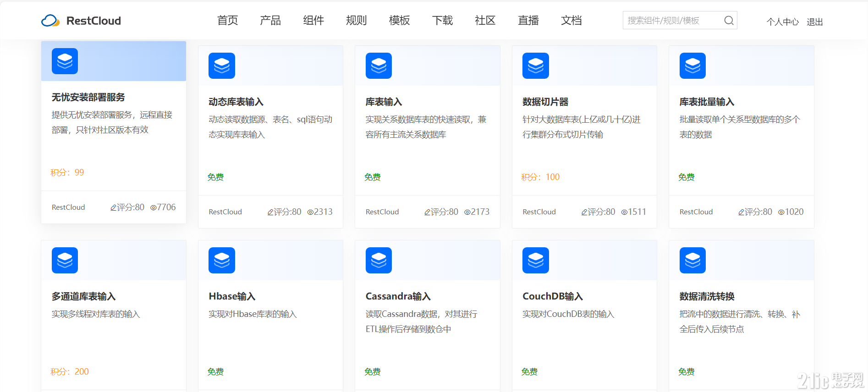Viewport: 868px width, 392px height.
Task: Click the CouchDB输入 card layers icon
Action: (x=536, y=260)
